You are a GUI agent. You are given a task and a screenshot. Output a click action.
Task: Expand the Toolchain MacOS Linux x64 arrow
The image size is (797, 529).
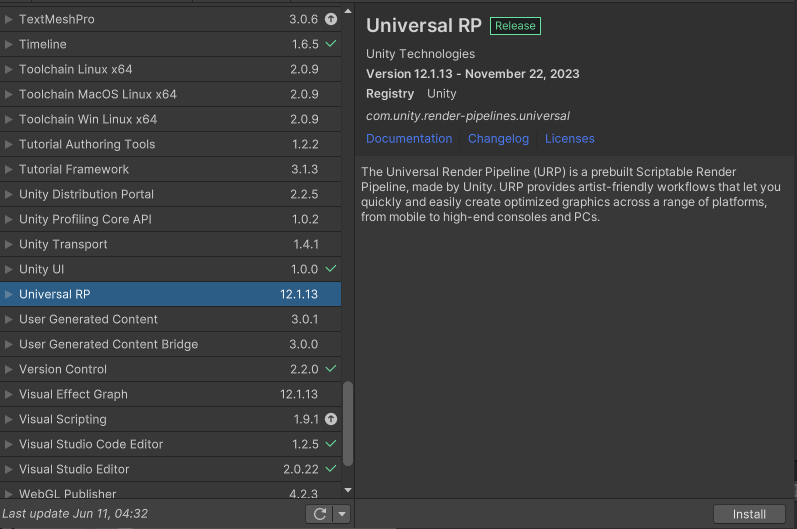pyautogui.click(x=9, y=94)
